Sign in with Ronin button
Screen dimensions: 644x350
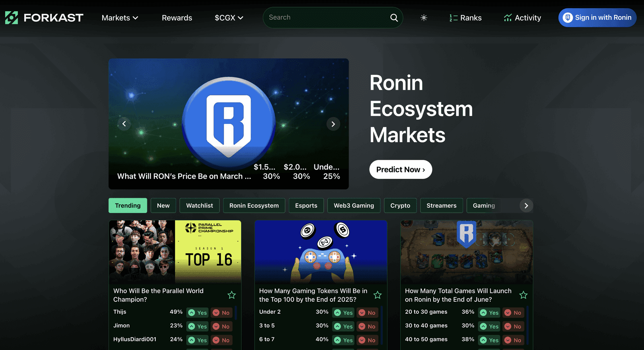597,18
